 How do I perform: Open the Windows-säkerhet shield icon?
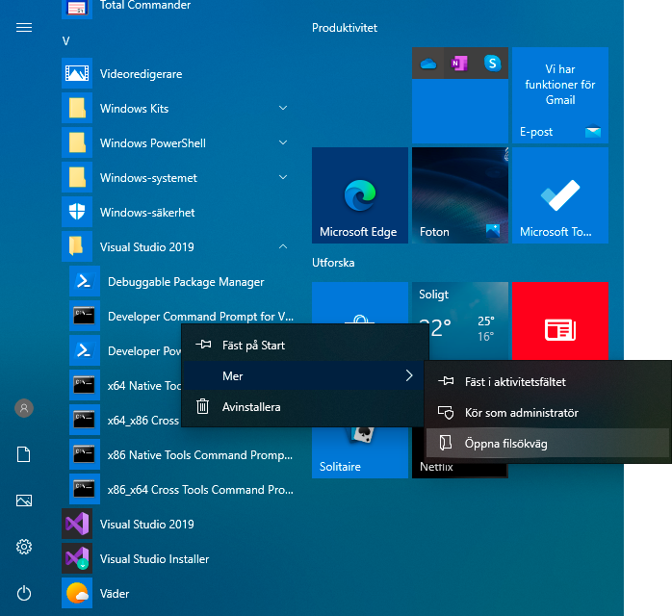[77, 212]
